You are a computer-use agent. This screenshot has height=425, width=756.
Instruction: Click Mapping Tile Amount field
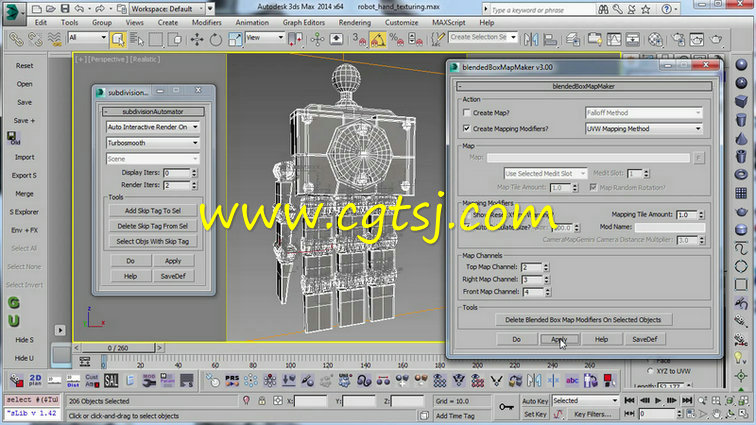[x=687, y=215]
